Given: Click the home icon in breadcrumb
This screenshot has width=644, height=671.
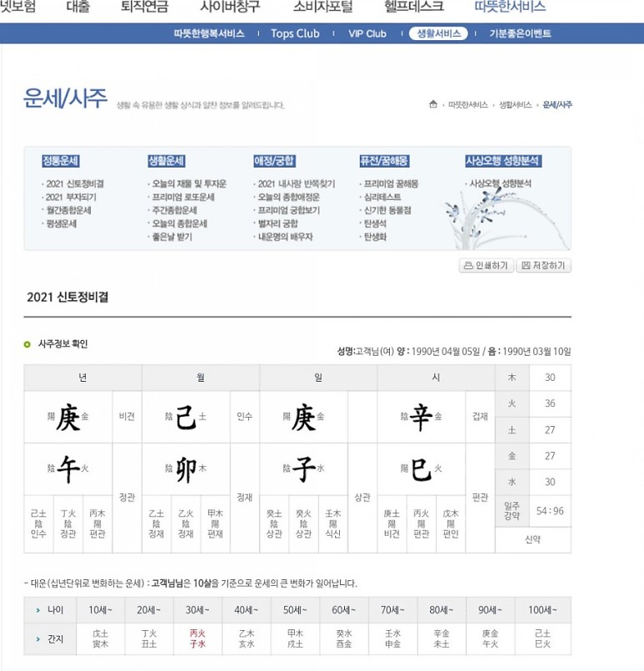Looking at the screenshot, I should [433, 104].
